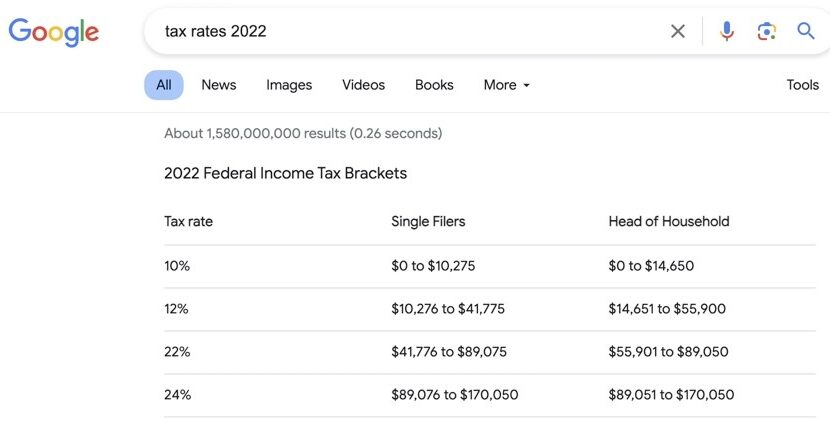Open the Books tab

pos(434,85)
